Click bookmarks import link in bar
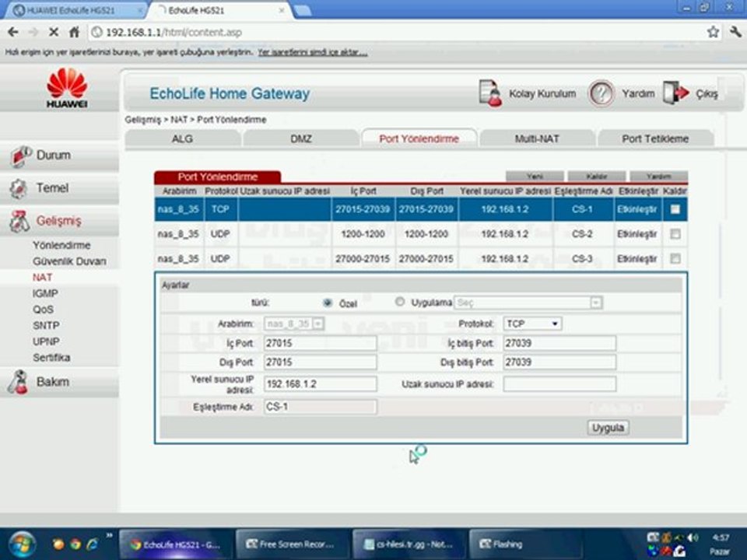Viewport: 747px width, 560px height. pyautogui.click(x=313, y=52)
